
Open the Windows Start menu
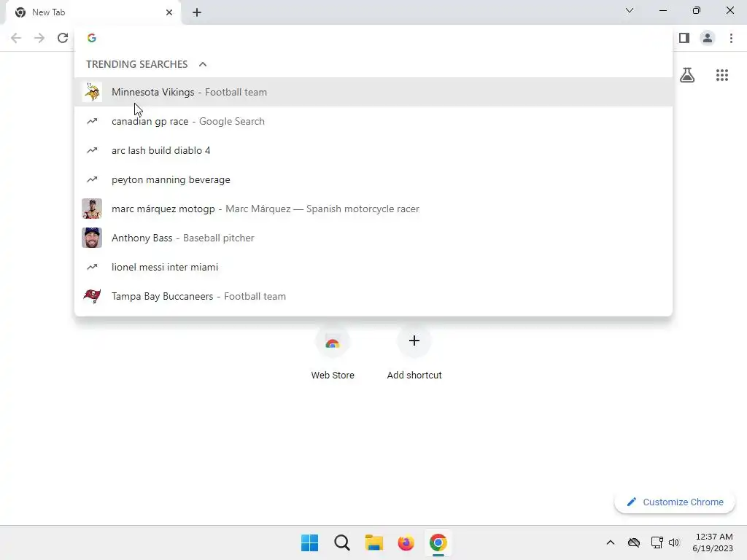(309, 542)
